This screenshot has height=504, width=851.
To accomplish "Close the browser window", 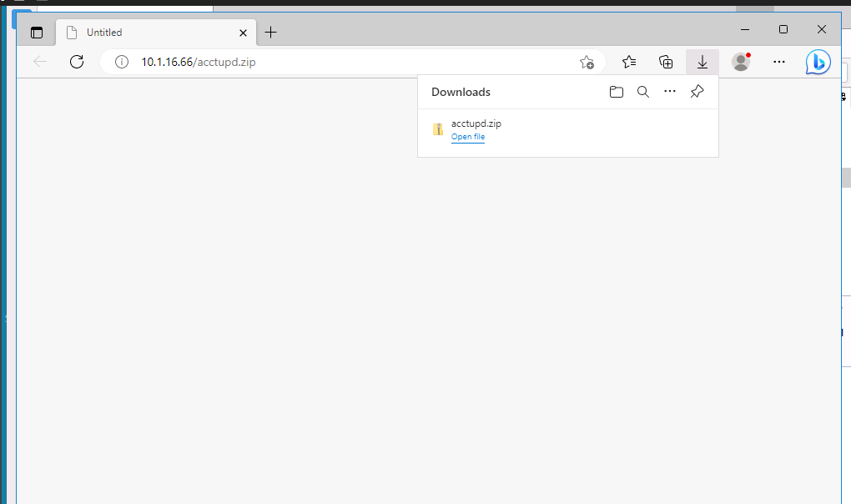I will click(x=822, y=29).
